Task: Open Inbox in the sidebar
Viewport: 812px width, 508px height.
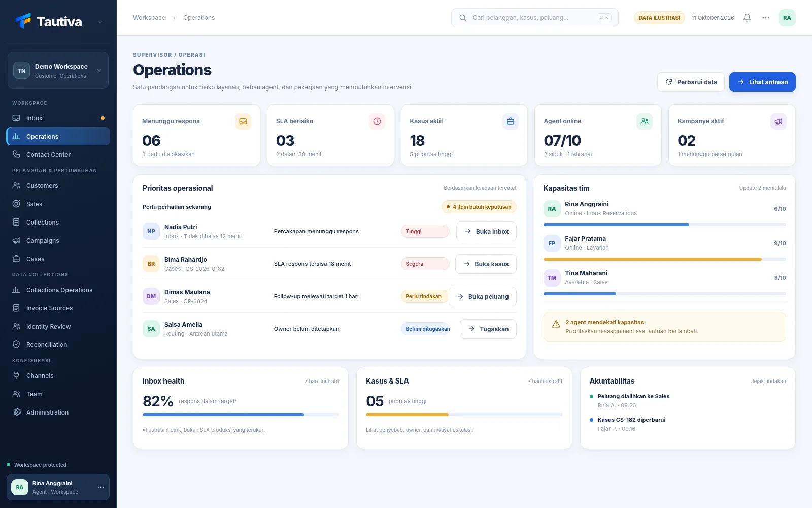Action: pyautogui.click(x=58, y=118)
